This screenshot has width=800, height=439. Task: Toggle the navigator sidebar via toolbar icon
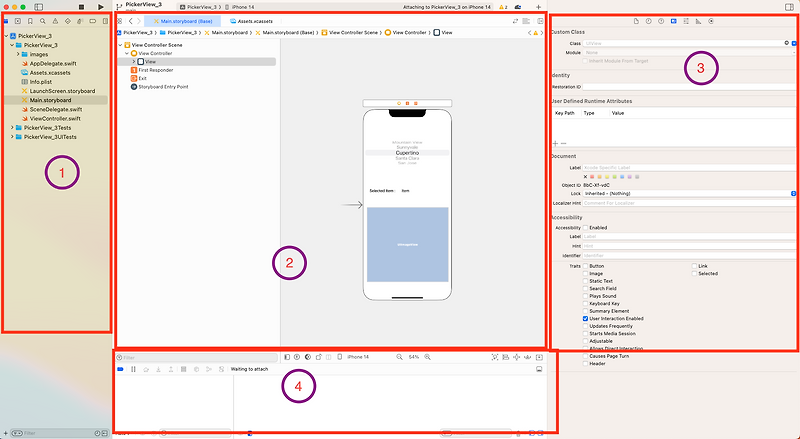pos(38,7)
